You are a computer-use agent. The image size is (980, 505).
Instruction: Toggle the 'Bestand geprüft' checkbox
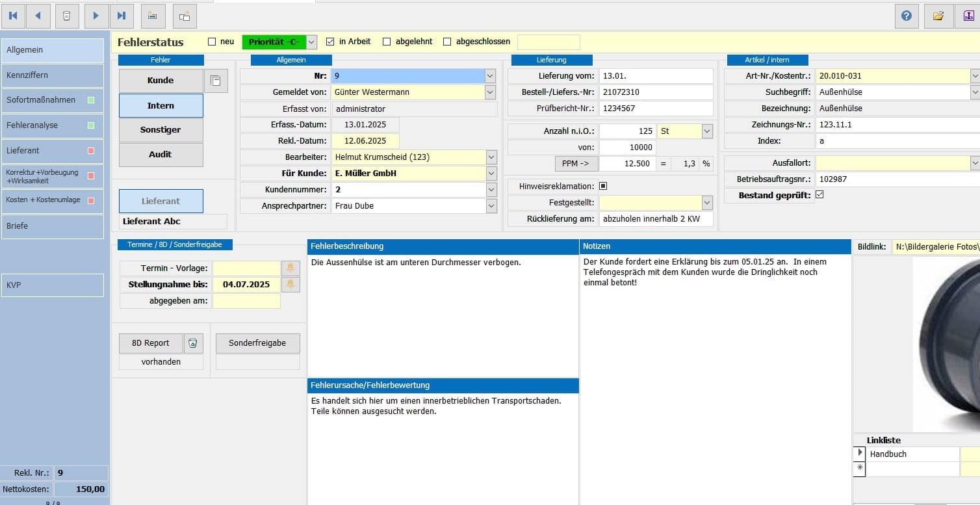[x=819, y=195]
